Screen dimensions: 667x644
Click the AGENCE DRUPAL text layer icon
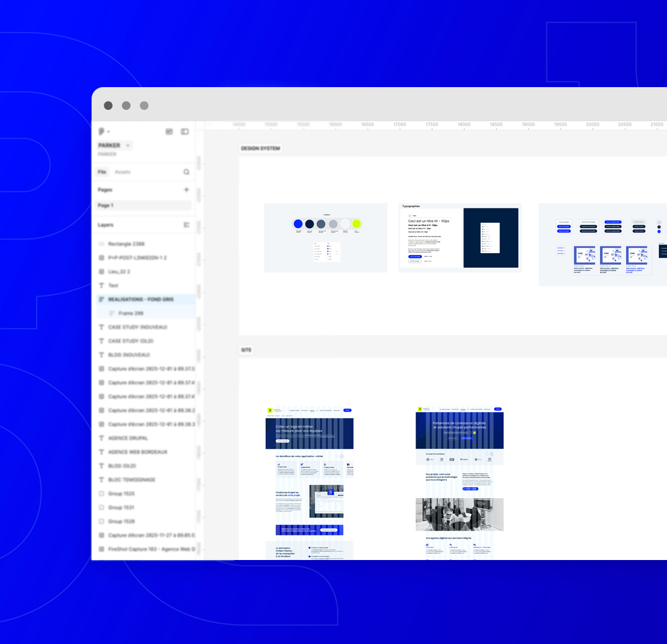click(102, 438)
